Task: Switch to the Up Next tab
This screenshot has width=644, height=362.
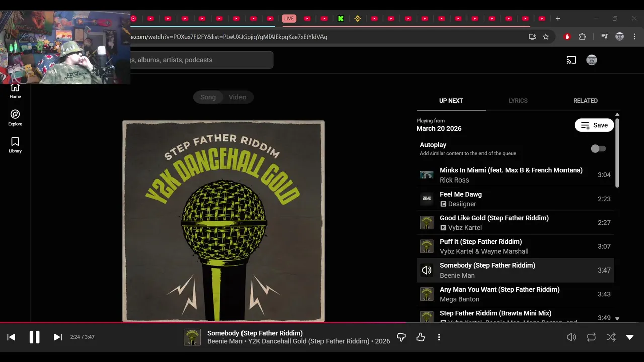Action: pyautogui.click(x=451, y=101)
